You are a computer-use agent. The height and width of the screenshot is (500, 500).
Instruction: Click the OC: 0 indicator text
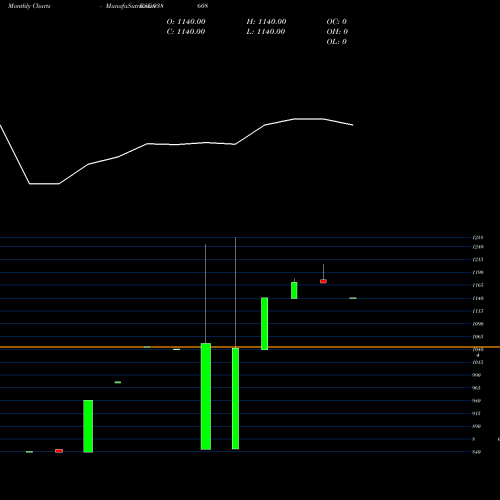337,22
